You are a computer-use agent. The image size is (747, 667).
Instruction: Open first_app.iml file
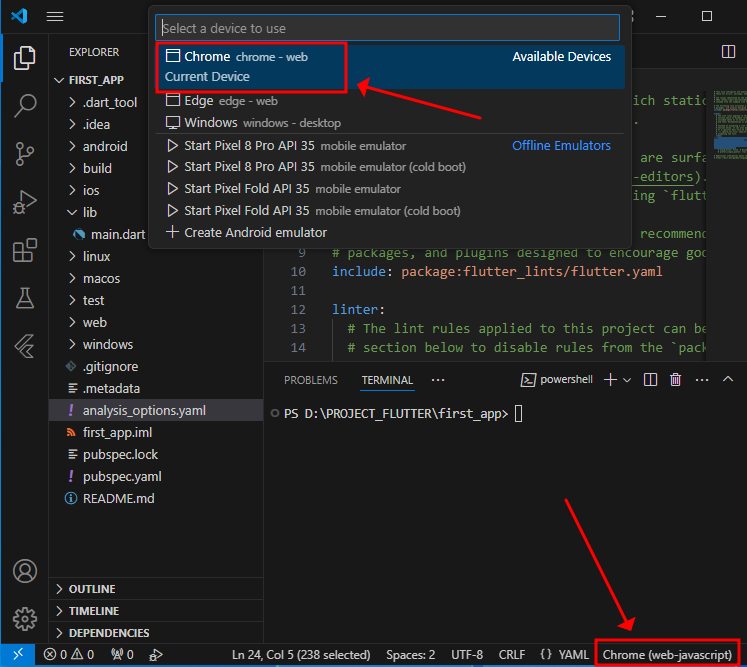[x=156, y=432]
